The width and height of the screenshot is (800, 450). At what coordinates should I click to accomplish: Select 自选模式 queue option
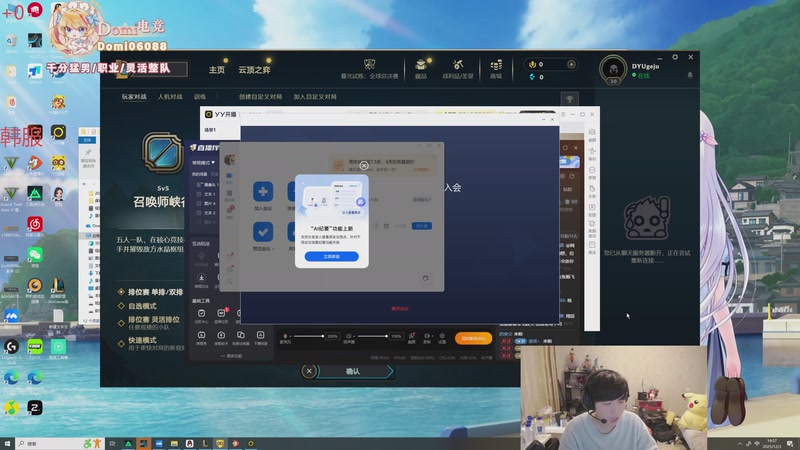point(142,306)
